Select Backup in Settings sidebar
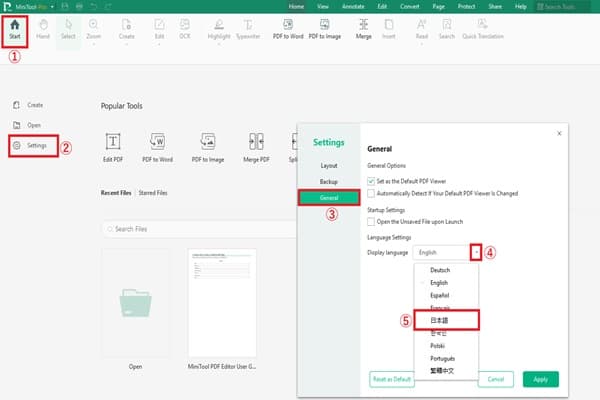The height and width of the screenshot is (400, 600). (x=329, y=181)
